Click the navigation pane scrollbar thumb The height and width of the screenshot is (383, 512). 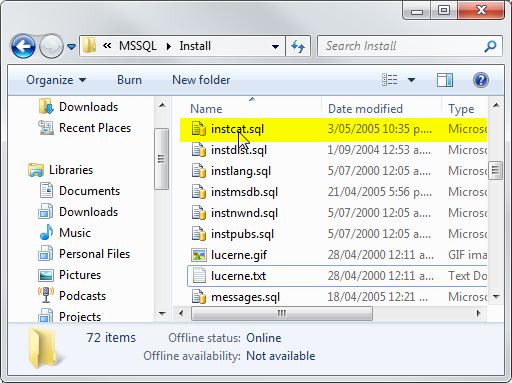click(162, 159)
